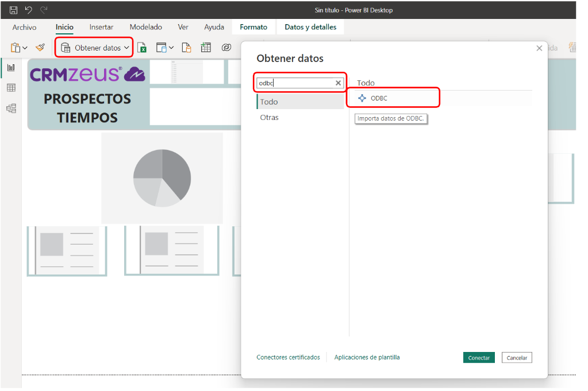Image resolution: width=588 pixels, height=391 pixels.
Task: Clear the odbc search text
Action: pyautogui.click(x=338, y=83)
